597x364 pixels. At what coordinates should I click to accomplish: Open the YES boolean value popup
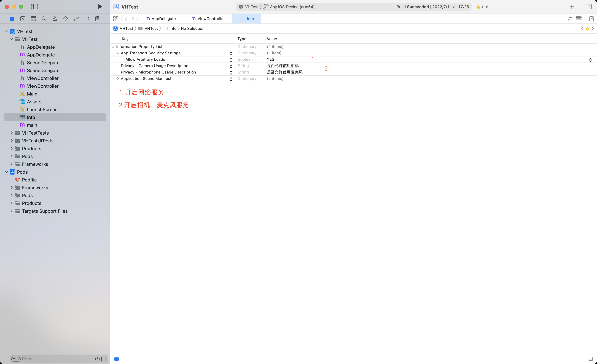click(590, 60)
